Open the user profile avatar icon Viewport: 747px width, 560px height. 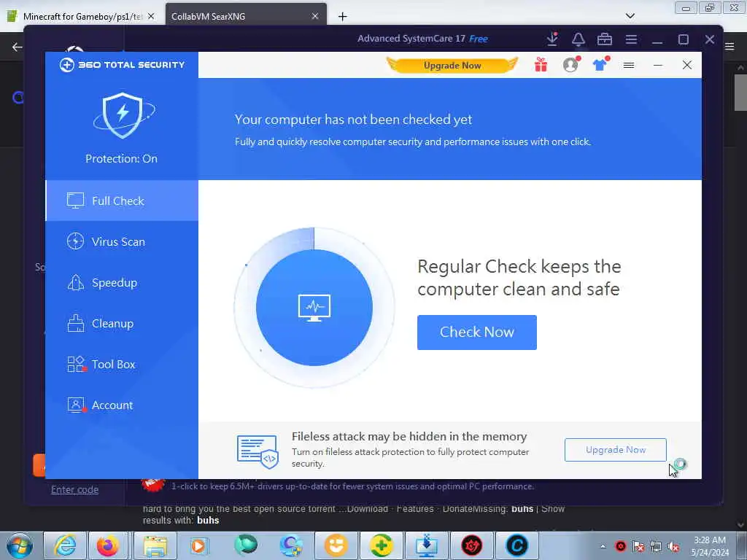coord(570,65)
